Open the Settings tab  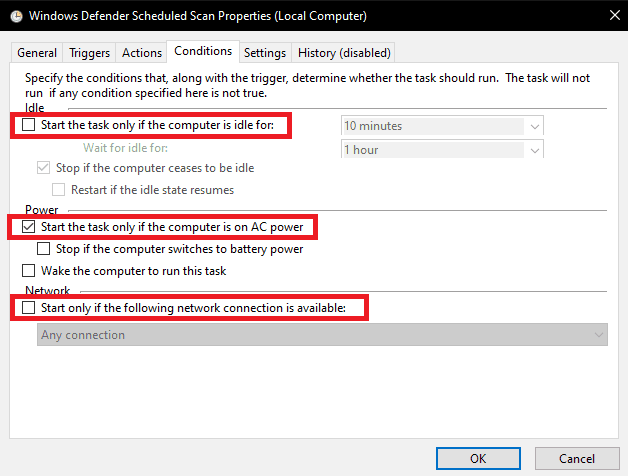click(265, 53)
